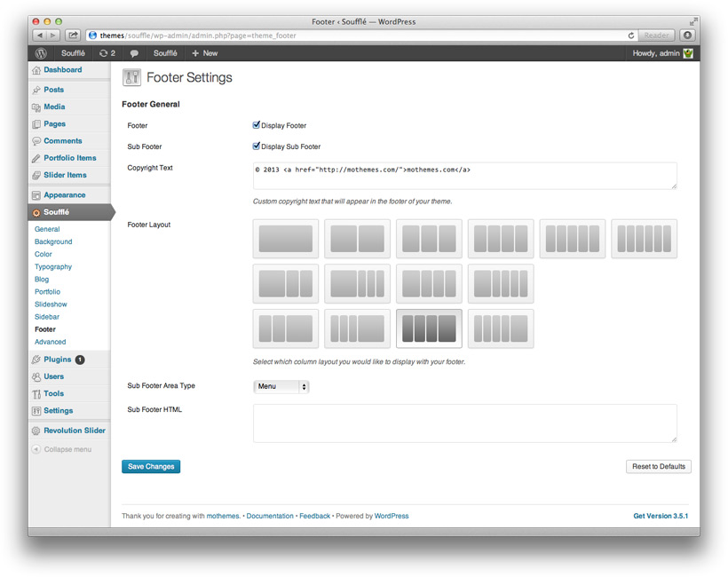Open the Sub Footer Area Type dropdown
The height and width of the screenshot is (577, 728).
(281, 387)
